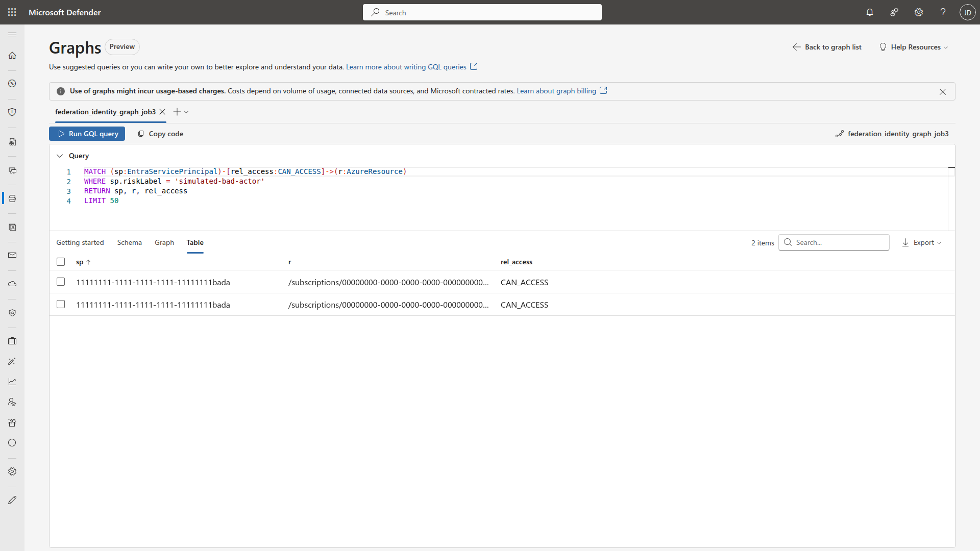
Task: Switch to the Graph tab
Action: pos(164,242)
